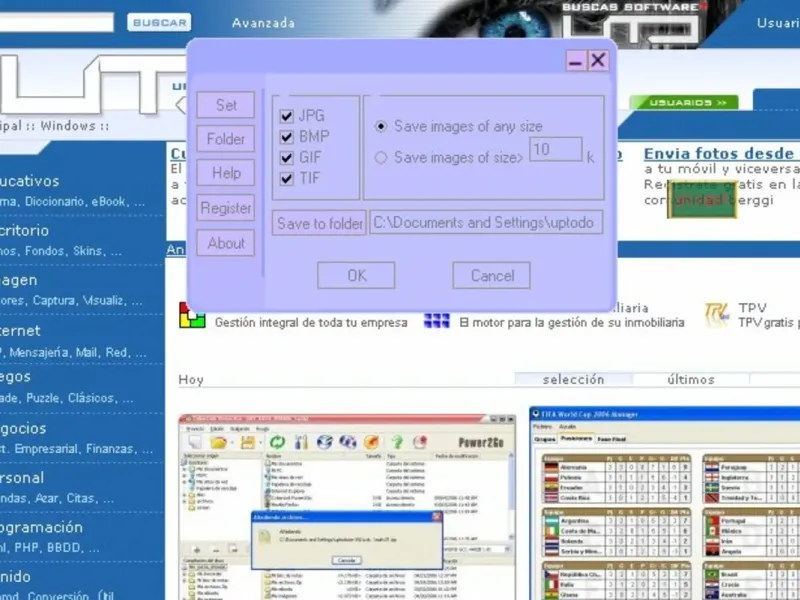800x600 pixels.
Task: Open the Citas category link
Action: point(81,498)
